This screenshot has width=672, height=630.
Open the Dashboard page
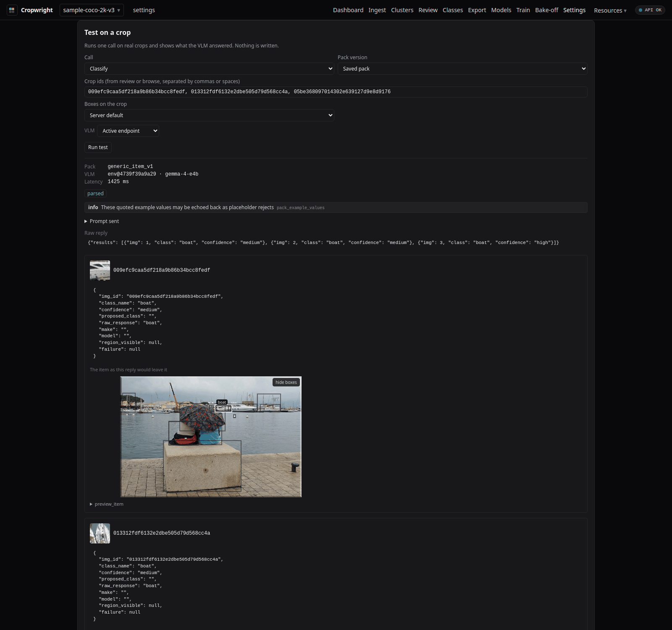(348, 10)
